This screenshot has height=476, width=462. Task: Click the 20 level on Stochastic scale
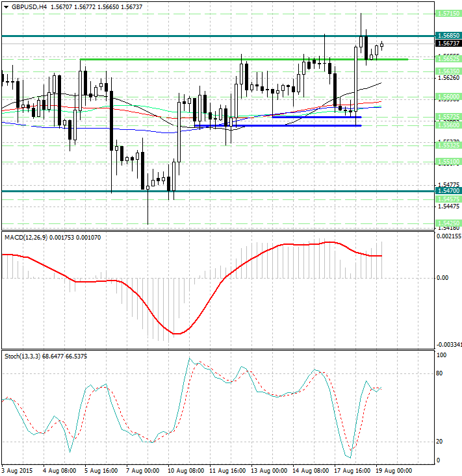pyautogui.click(x=440, y=442)
